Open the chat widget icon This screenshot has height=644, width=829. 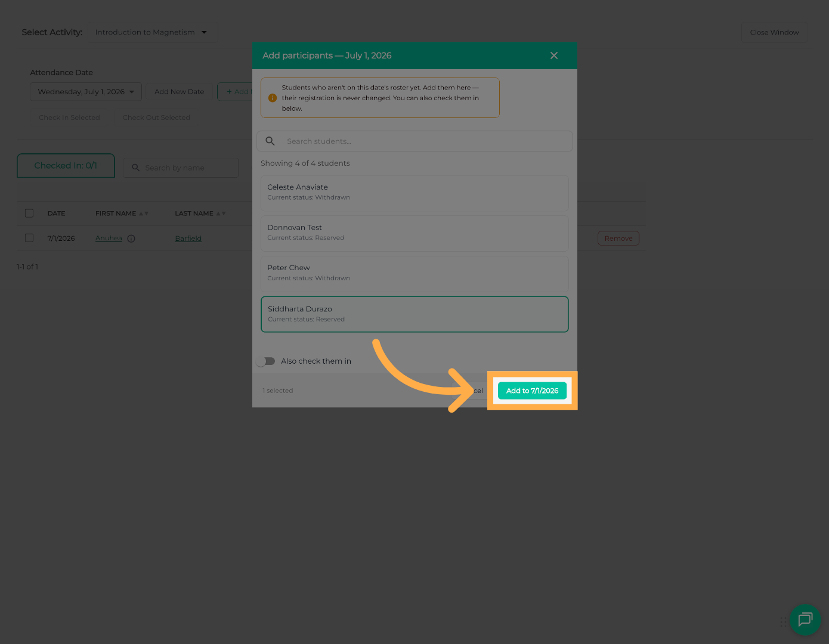point(805,620)
